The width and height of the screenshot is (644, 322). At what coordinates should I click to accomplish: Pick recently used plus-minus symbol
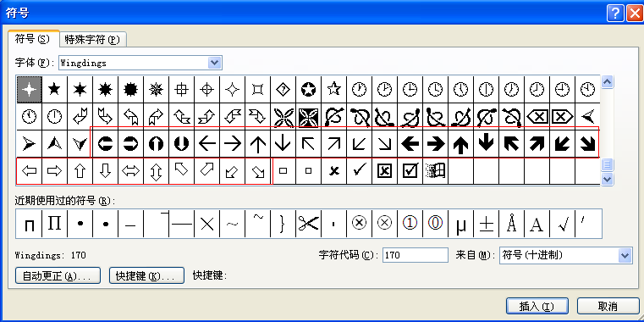point(487,224)
